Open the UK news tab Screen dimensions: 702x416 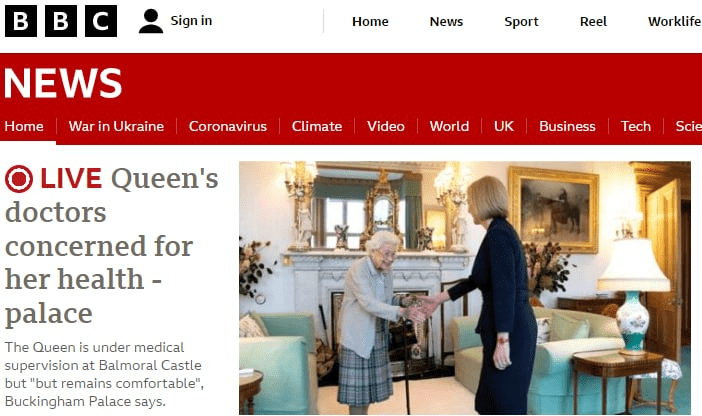504,126
